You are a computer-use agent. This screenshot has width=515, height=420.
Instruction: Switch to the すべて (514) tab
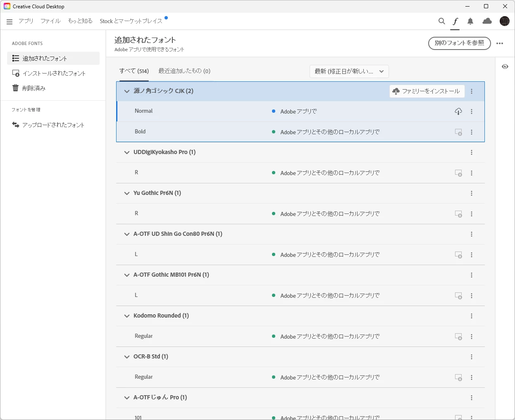coord(134,71)
